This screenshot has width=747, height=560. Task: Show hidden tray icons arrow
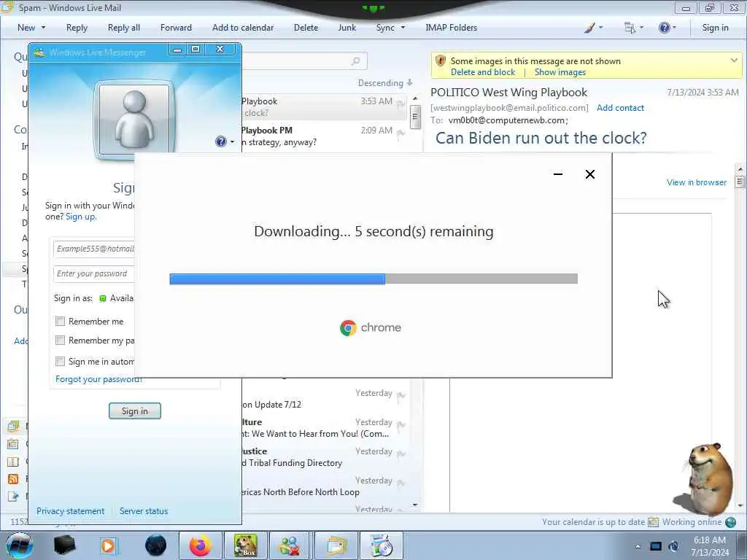tap(638, 546)
